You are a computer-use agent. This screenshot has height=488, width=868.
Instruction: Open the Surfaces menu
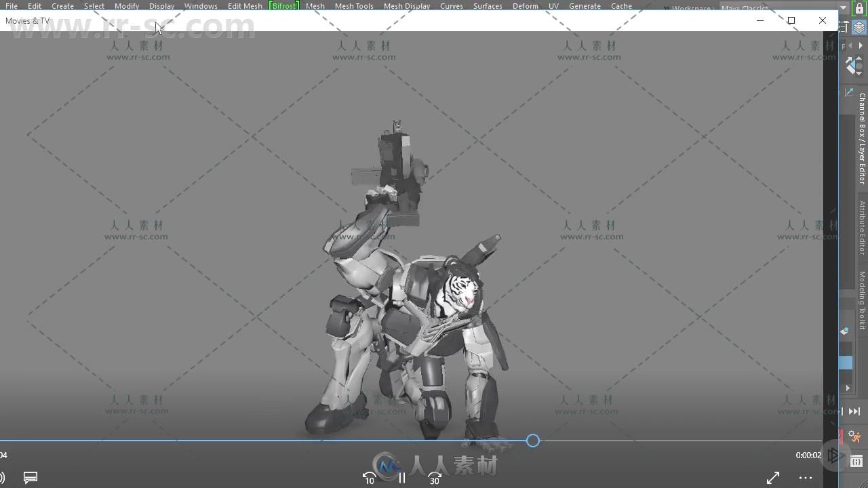tap(488, 5)
